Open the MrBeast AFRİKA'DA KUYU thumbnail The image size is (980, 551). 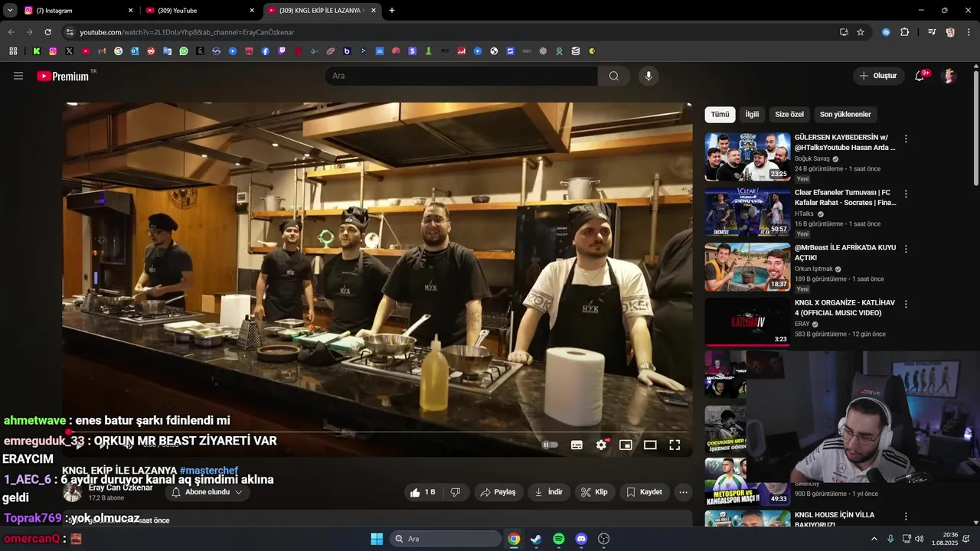point(747,267)
